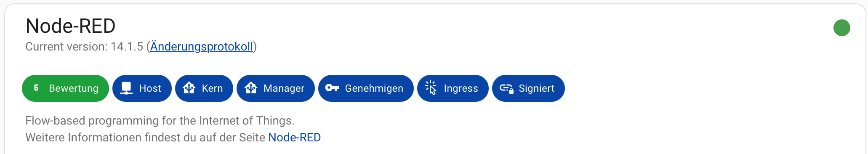Click the rating number 6 icon

[x=36, y=88]
